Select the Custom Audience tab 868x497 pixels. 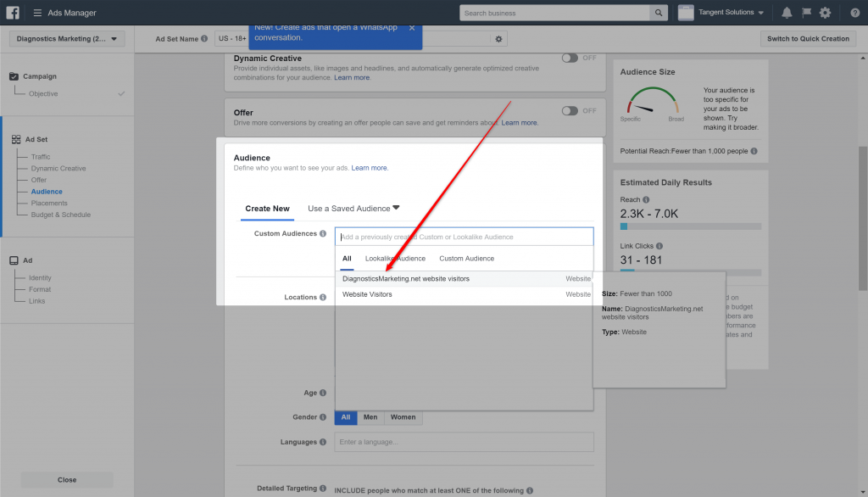(x=467, y=259)
